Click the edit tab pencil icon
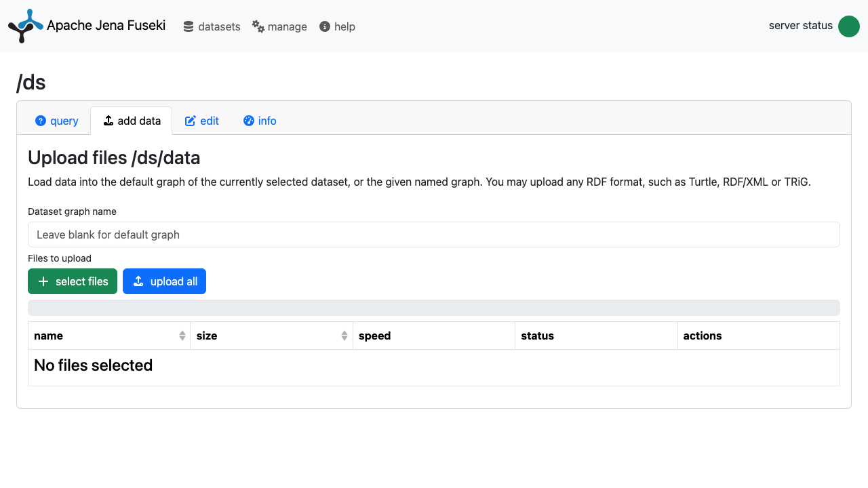Image resolution: width=868 pixels, height=488 pixels. click(191, 121)
